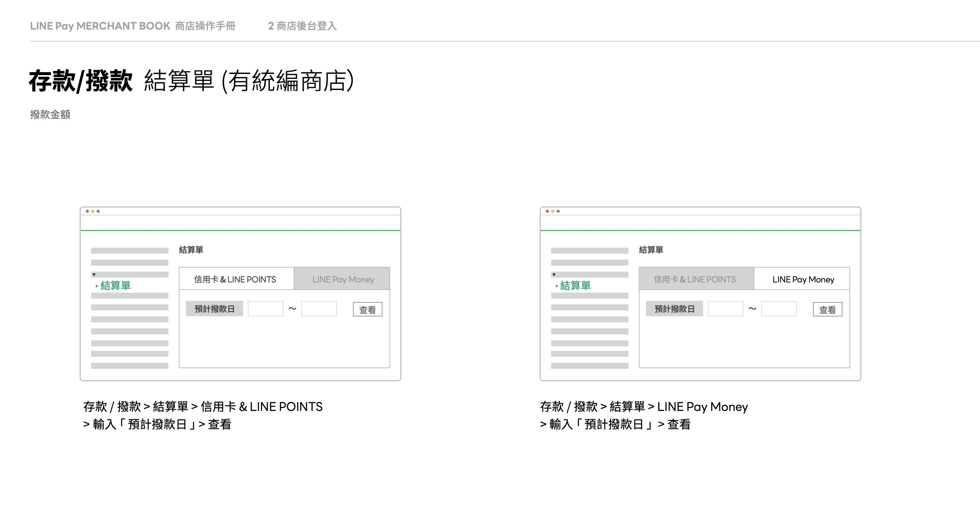Select LINE Pay Money tab in left mockup
Screen dimensions: 980x514
[x=342, y=279]
